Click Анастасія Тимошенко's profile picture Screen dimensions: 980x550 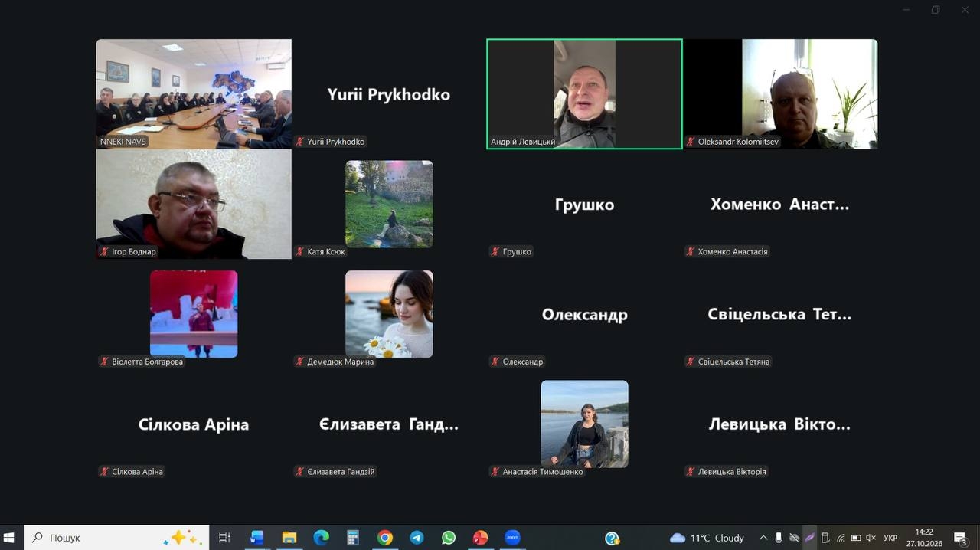584,424
